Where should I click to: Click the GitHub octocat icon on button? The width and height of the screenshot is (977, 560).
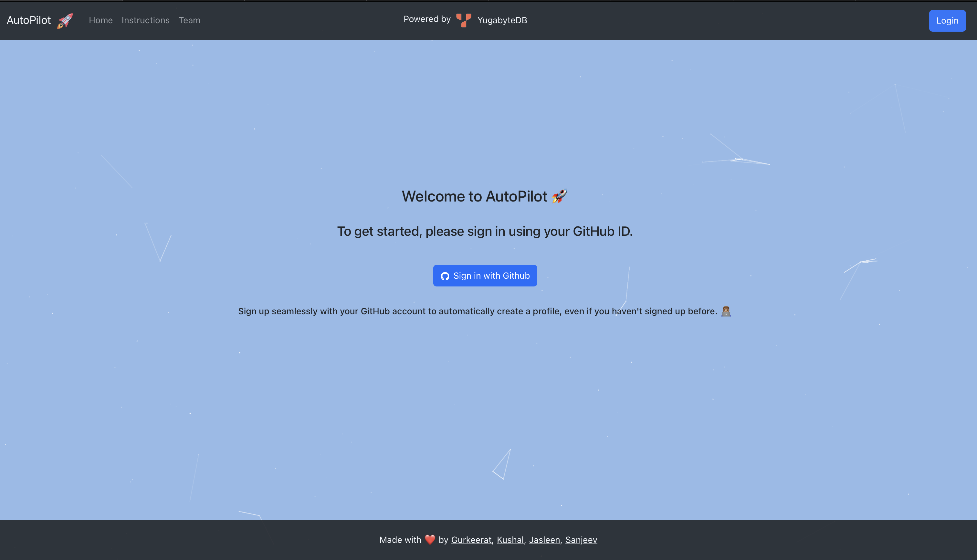click(x=445, y=276)
